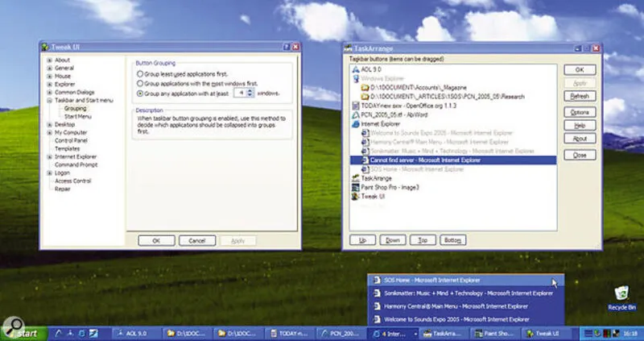Expand the About node in Tweak UI tree
The image size is (644, 341).
pos(50,60)
